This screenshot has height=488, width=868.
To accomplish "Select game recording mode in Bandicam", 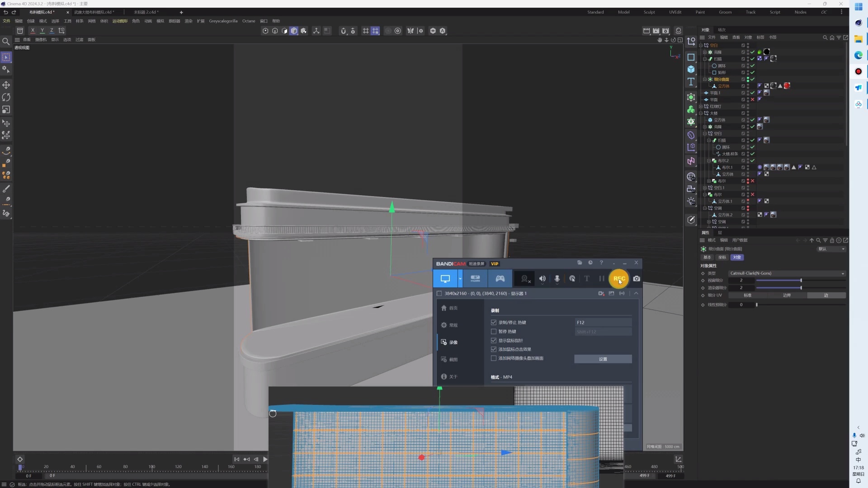I will [x=500, y=279].
